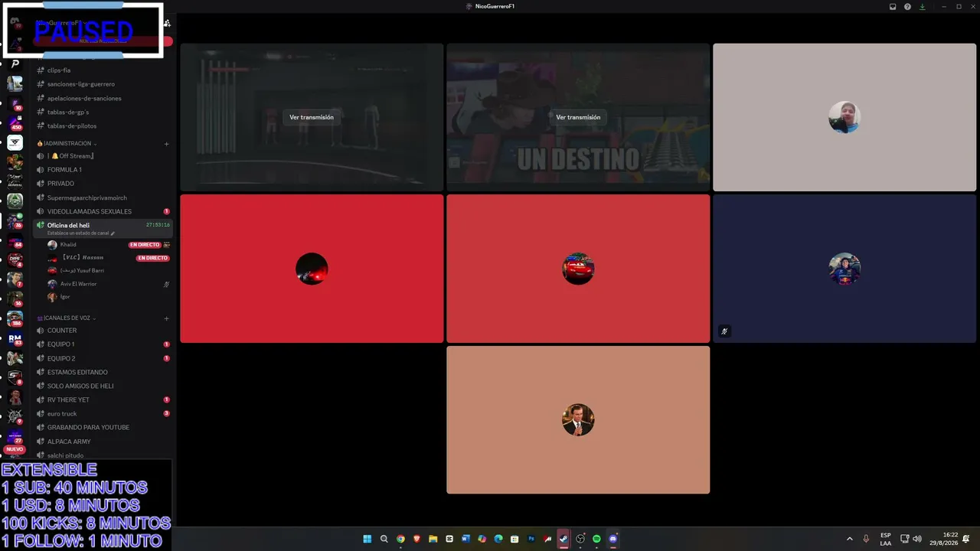This screenshot has width=980, height=551.
Task: Click the NUEVO unread indicator
Action: [15, 449]
